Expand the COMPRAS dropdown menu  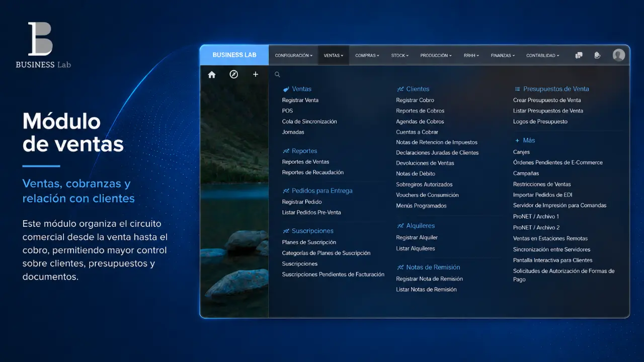tap(367, 55)
